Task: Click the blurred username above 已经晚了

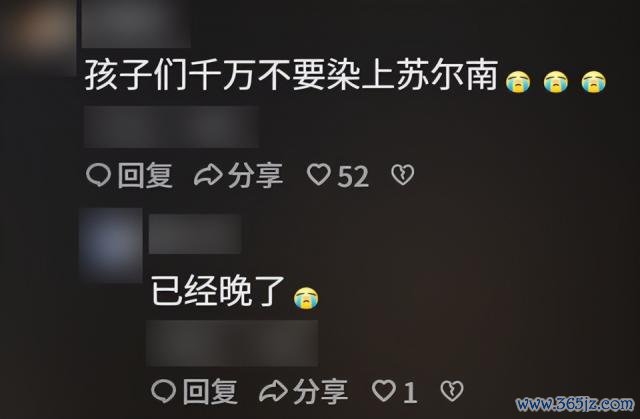Action: pyautogui.click(x=195, y=234)
